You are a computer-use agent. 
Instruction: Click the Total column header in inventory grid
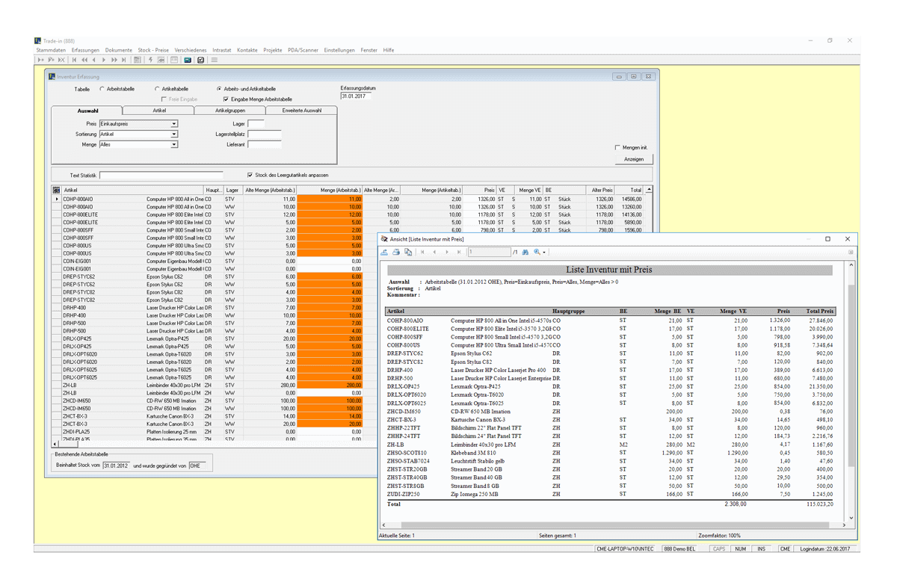point(629,191)
